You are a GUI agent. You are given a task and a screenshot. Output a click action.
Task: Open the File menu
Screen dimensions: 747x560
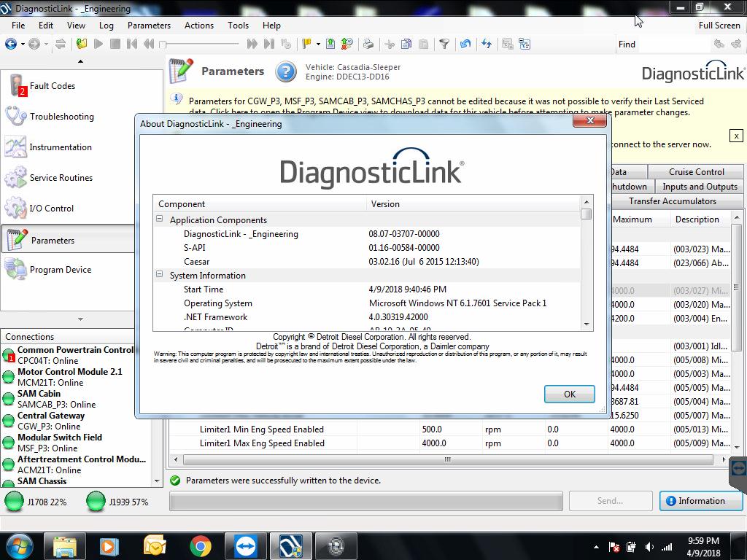point(18,26)
